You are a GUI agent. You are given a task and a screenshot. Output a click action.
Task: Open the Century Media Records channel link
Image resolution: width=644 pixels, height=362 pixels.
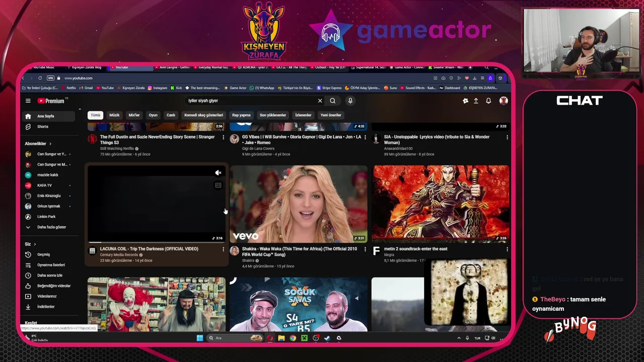pos(119,255)
